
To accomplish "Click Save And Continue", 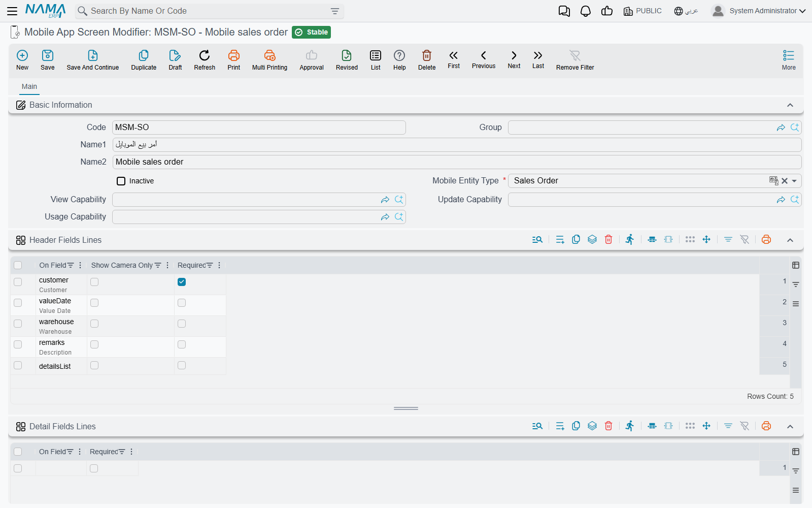I will [x=93, y=60].
